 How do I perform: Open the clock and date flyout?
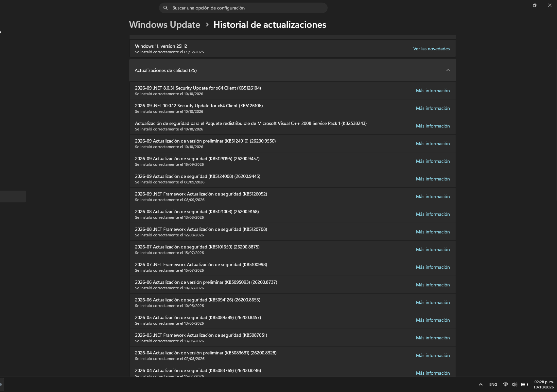tap(544, 384)
